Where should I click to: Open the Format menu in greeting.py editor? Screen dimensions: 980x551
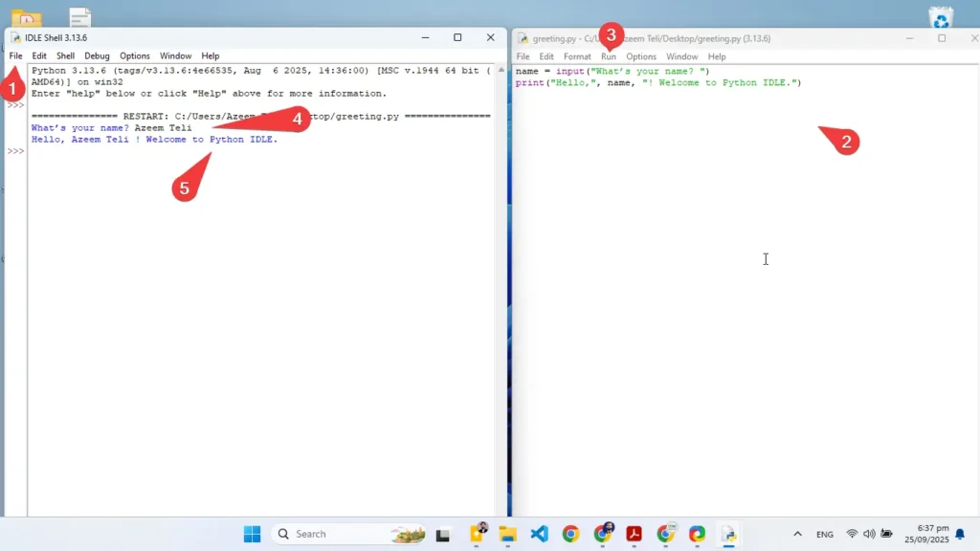[577, 56]
